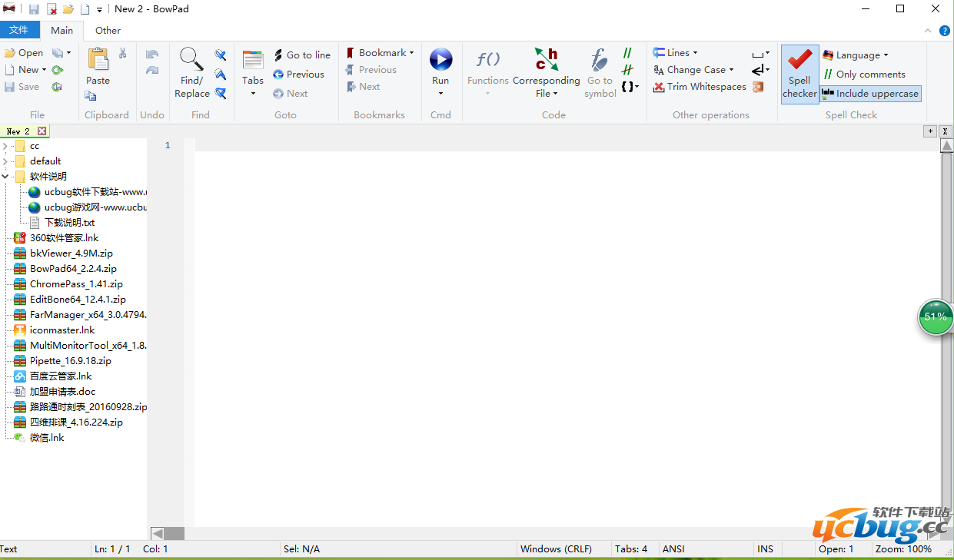Click the Paste clipboard icon

pos(98,60)
